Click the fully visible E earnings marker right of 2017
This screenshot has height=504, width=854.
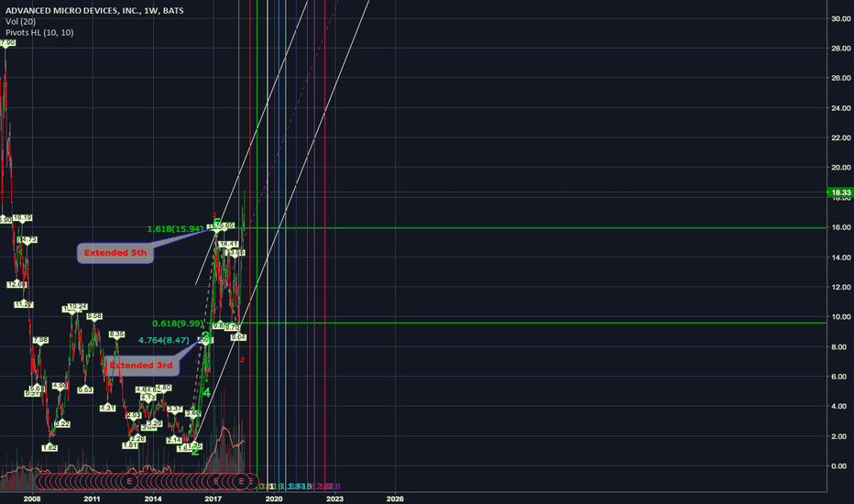pyautogui.click(x=241, y=482)
